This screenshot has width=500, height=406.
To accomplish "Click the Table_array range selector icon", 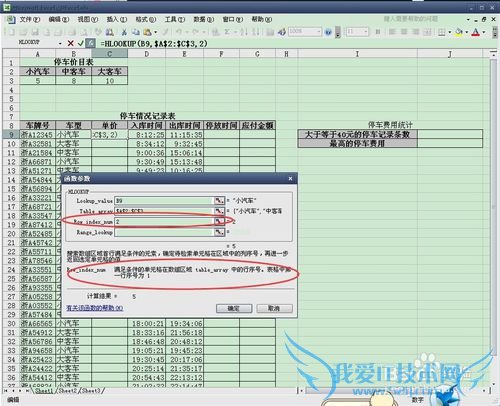I will pyautogui.click(x=219, y=211).
